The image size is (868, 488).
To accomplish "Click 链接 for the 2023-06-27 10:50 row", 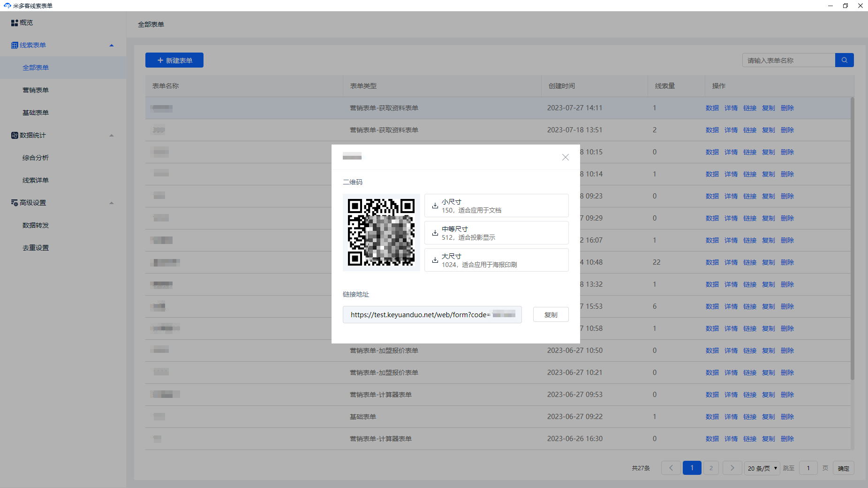I will tap(749, 351).
